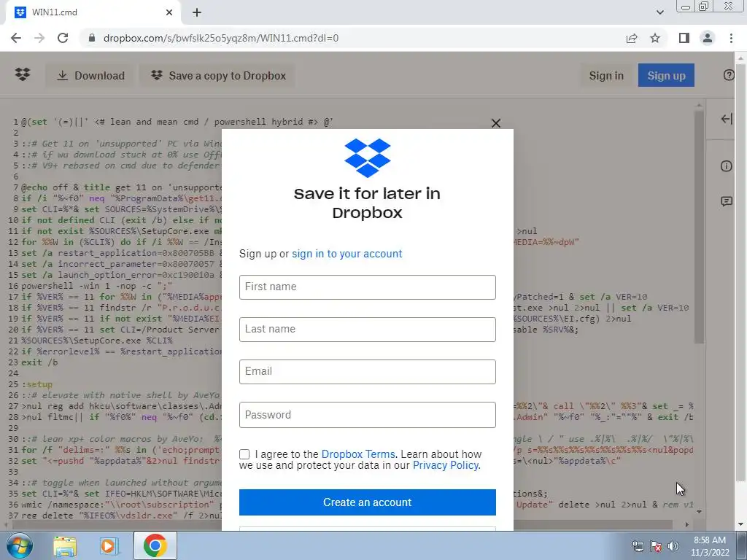This screenshot has height=560, width=747.
Task: Go forward in browser history
Action: [x=39, y=38]
